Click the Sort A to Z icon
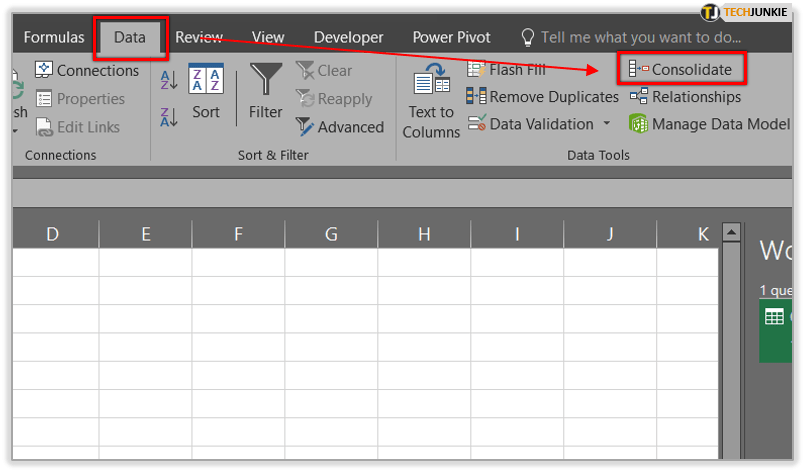Image resolution: width=805 pixels, height=472 pixels. point(169,81)
